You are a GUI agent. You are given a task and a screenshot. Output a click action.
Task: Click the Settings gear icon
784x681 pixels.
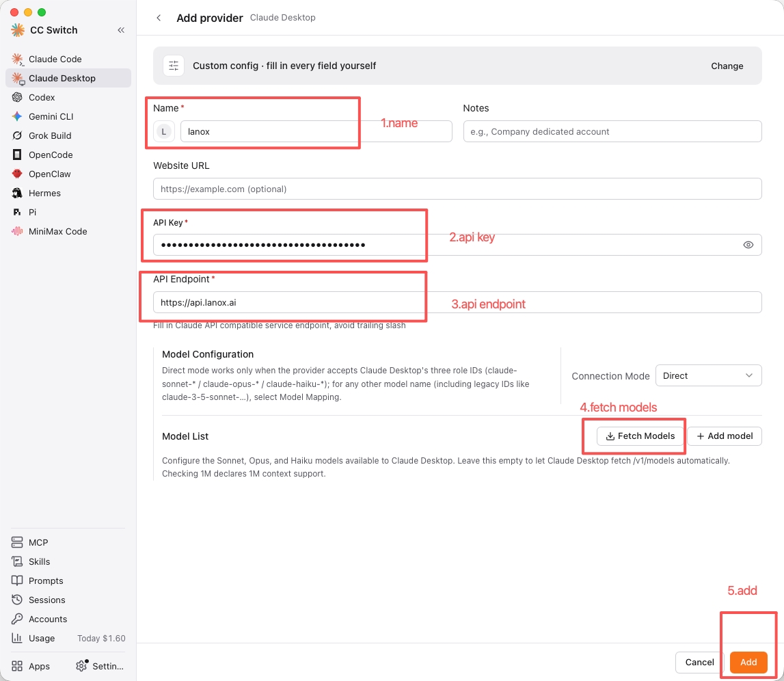tap(81, 665)
